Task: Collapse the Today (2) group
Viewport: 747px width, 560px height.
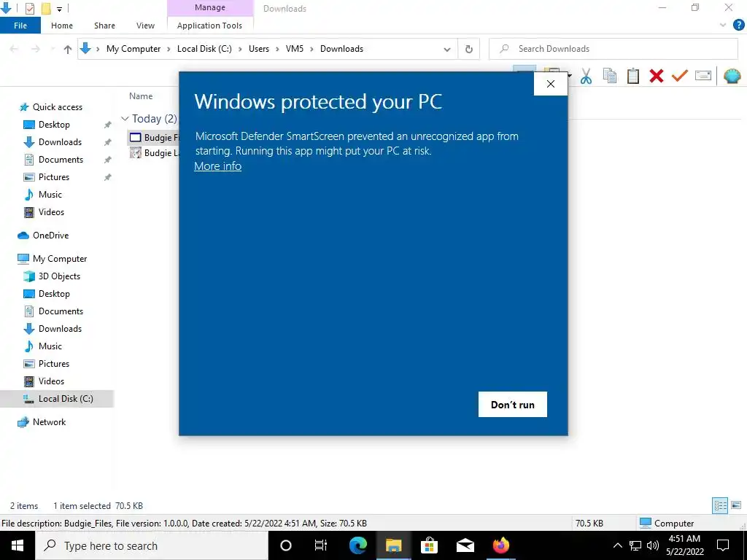Action: click(125, 119)
